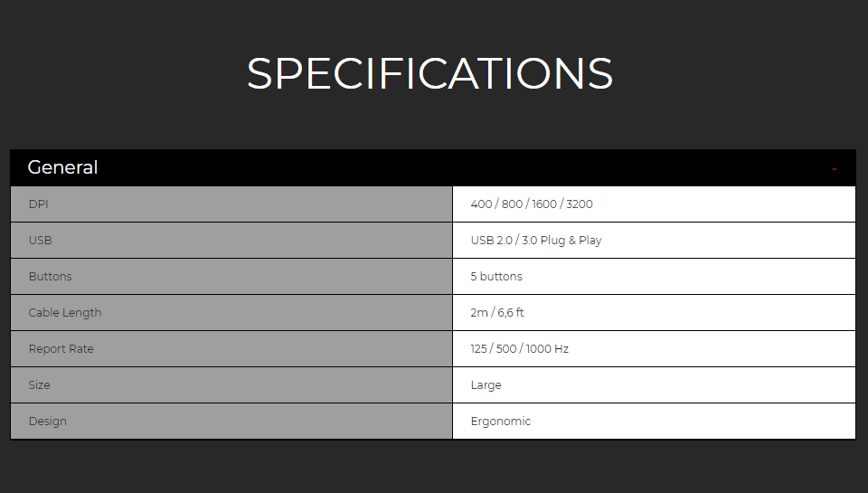
Task: Click the 1000 Hz report rate value
Action: [x=547, y=349]
